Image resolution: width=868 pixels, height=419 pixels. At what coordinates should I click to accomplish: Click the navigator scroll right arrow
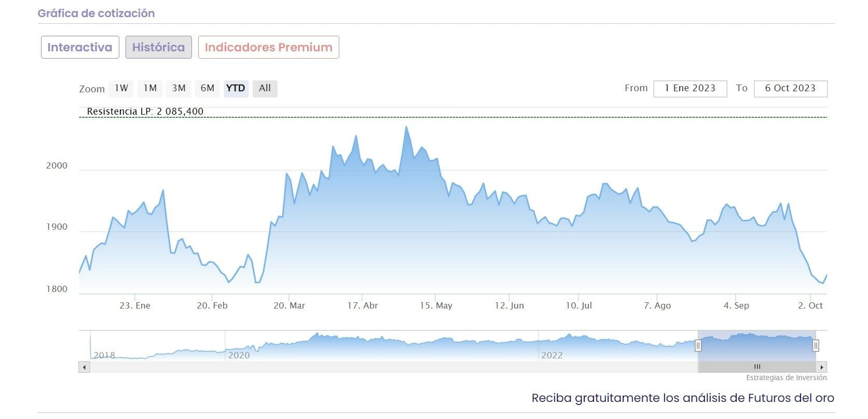pyautogui.click(x=822, y=367)
